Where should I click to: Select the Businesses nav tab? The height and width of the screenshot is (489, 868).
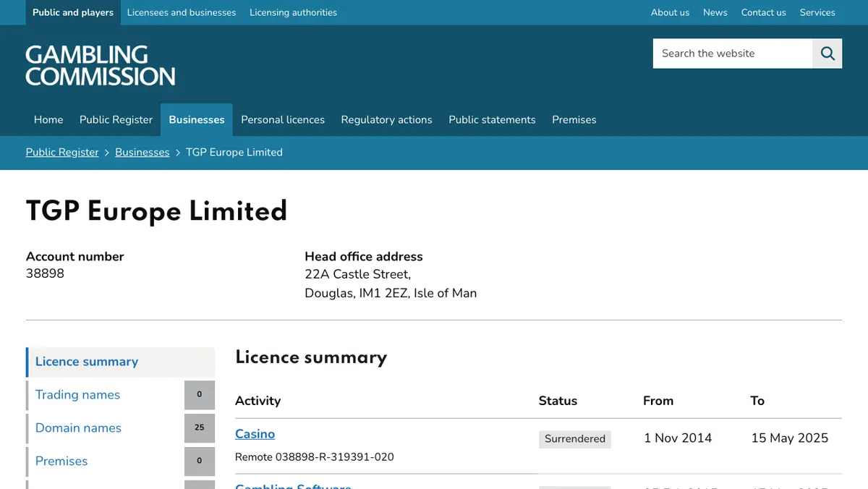coord(197,120)
